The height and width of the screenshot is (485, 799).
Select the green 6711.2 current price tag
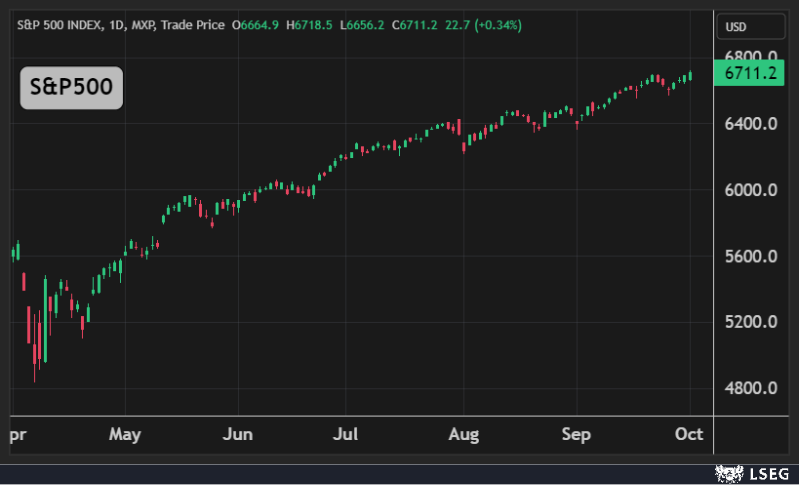(x=750, y=73)
